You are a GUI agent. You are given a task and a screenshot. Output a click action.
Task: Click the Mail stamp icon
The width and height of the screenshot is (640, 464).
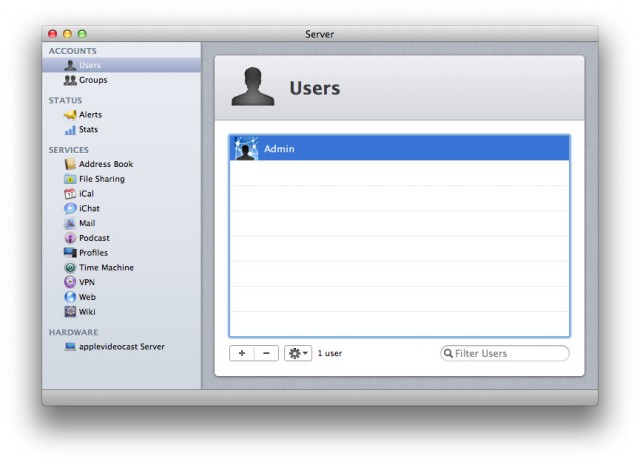[70, 223]
